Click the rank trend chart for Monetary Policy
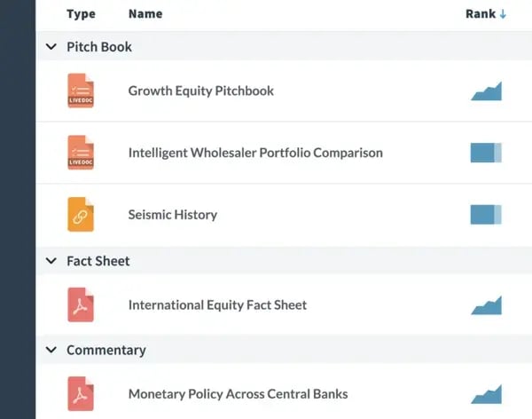The height and width of the screenshot is (419, 532). tap(486, 393)
